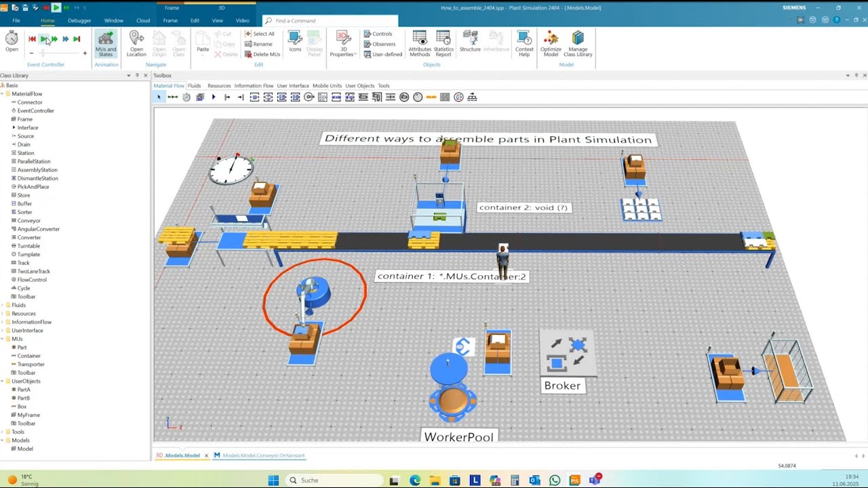Viewport: 868px width, 488px height.
Task: Reset simulation with red rewind button
Action: pos(32,39)
